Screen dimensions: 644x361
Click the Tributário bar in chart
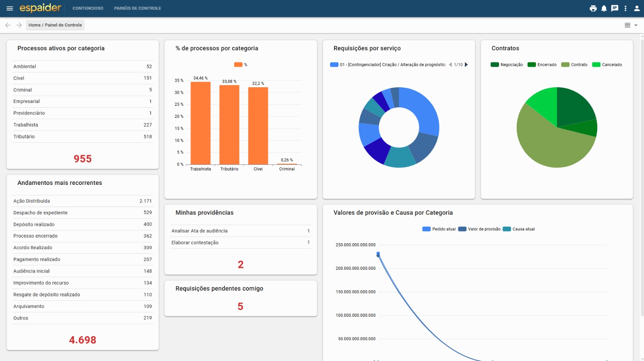coord(229,125)
